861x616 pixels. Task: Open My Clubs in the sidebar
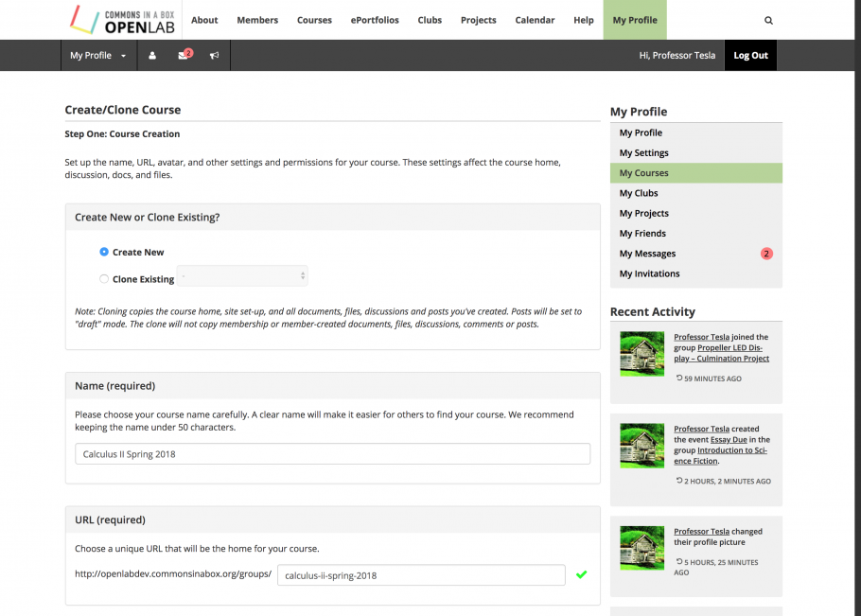coord(696,193)
